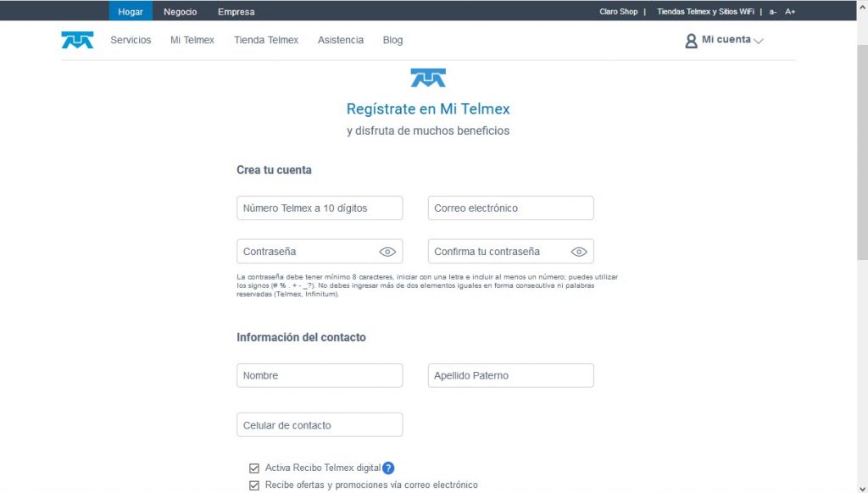Viewport: 868px width, 493px height.
Task: Focus the Nombre input field
Action: (320, 376)
